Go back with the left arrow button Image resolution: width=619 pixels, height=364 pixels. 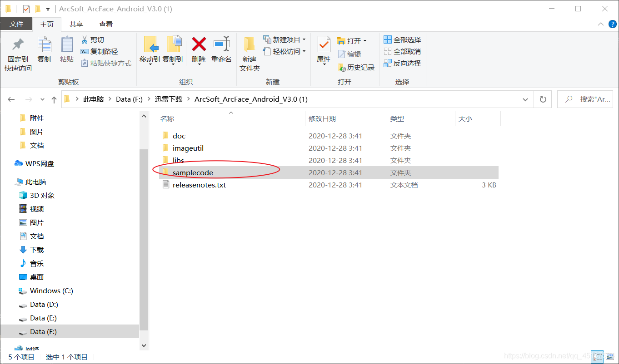click(x=11, y=99)
